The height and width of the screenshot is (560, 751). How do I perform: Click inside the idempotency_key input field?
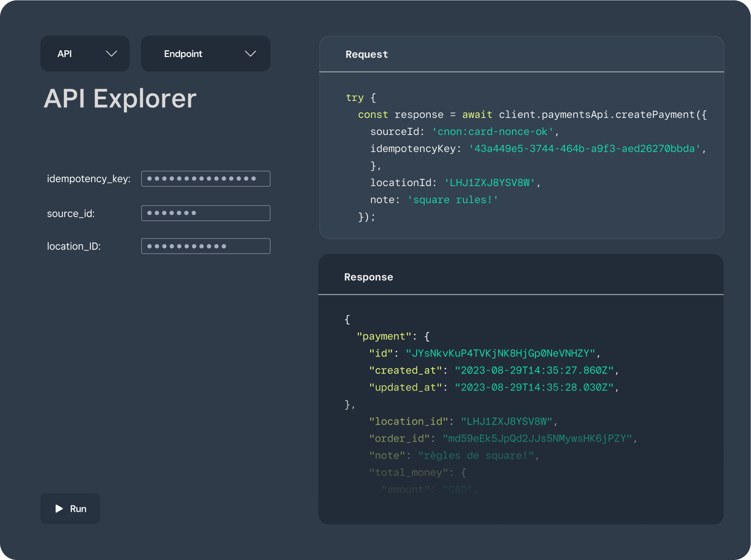(x=205, y=178)
